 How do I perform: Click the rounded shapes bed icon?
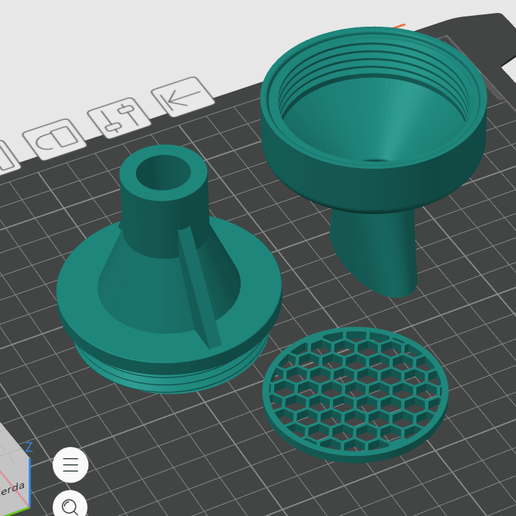click(x=55, y=139)
